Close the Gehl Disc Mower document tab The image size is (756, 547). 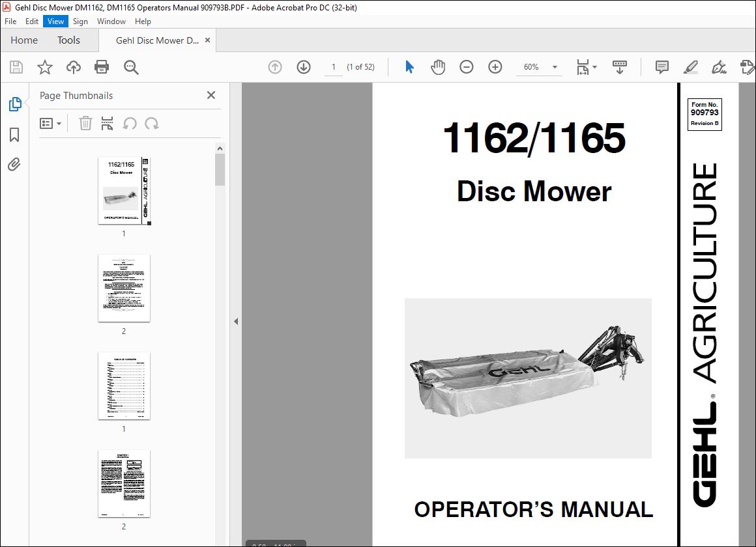[x=208, y=40]
